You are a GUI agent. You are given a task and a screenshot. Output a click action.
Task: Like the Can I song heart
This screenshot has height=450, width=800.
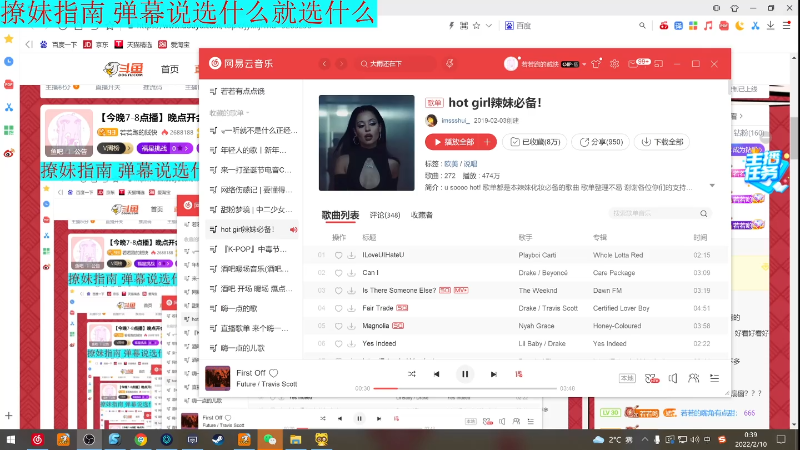coord(338,273)
